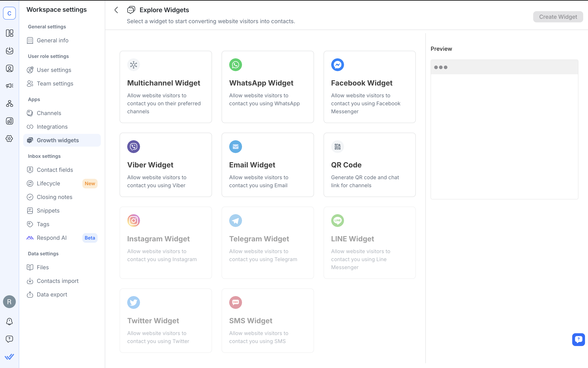Open the Contacts icon in the sidebar
Viewport: 588px width, 368px height.
9,68
